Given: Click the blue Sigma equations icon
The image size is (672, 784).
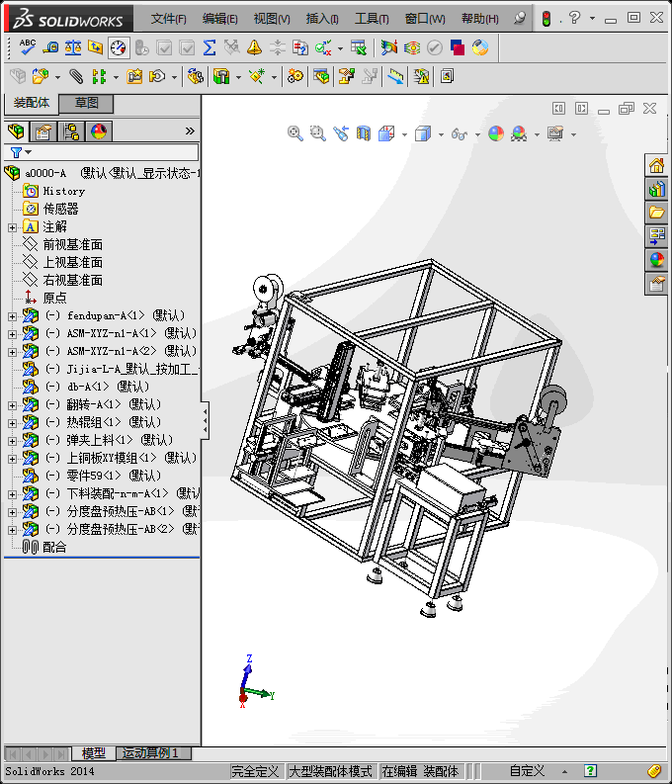Looking at the screenshot, I should coord(210,47).
